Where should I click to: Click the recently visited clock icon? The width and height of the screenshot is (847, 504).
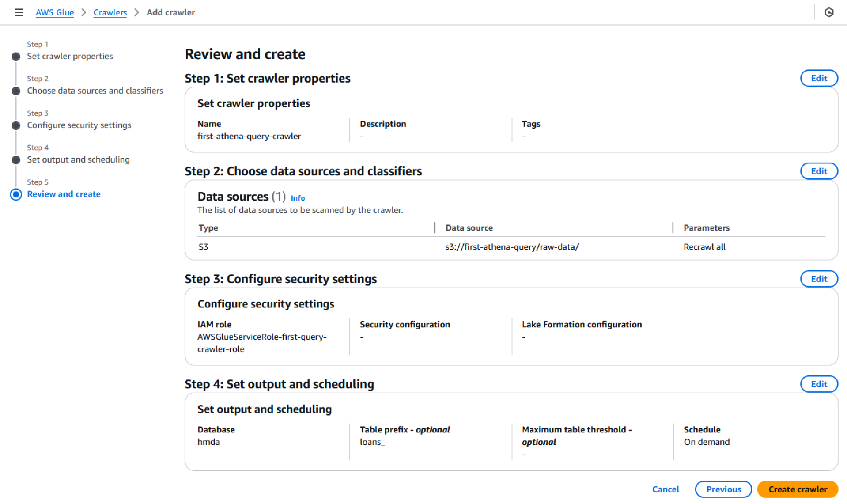[x=830, y=12]
